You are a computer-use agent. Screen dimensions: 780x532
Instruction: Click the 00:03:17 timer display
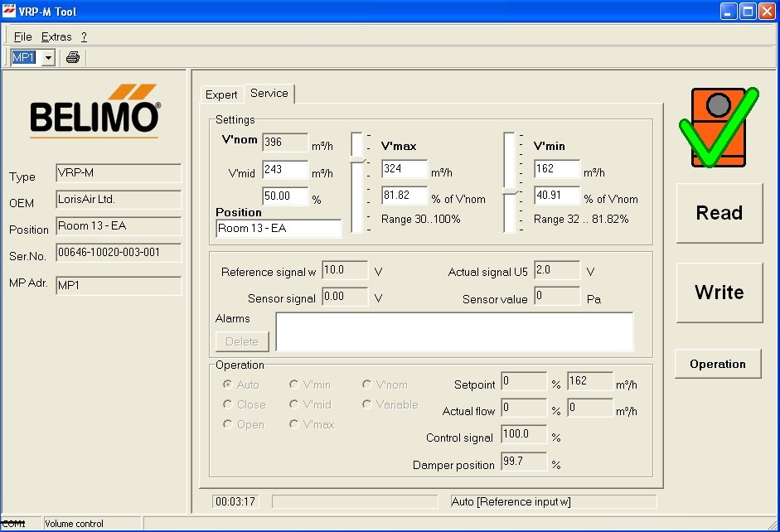click(x=235, y=501)
